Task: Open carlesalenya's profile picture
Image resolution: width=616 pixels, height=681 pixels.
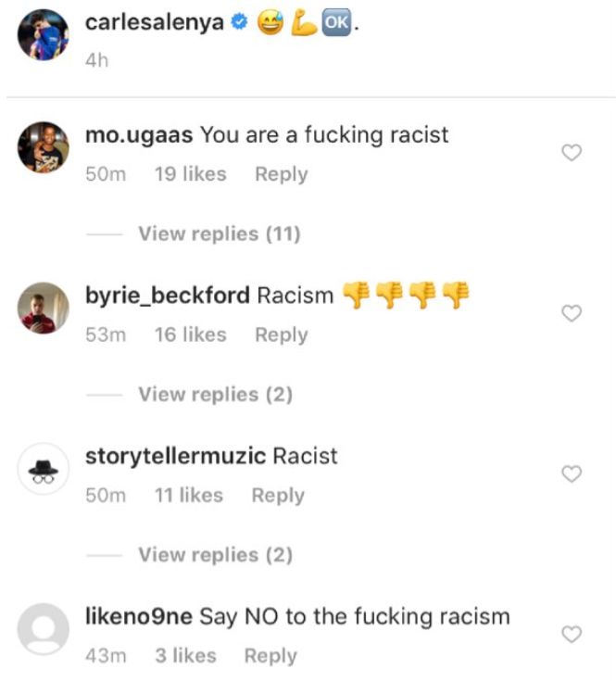Action: pos(43,35)
